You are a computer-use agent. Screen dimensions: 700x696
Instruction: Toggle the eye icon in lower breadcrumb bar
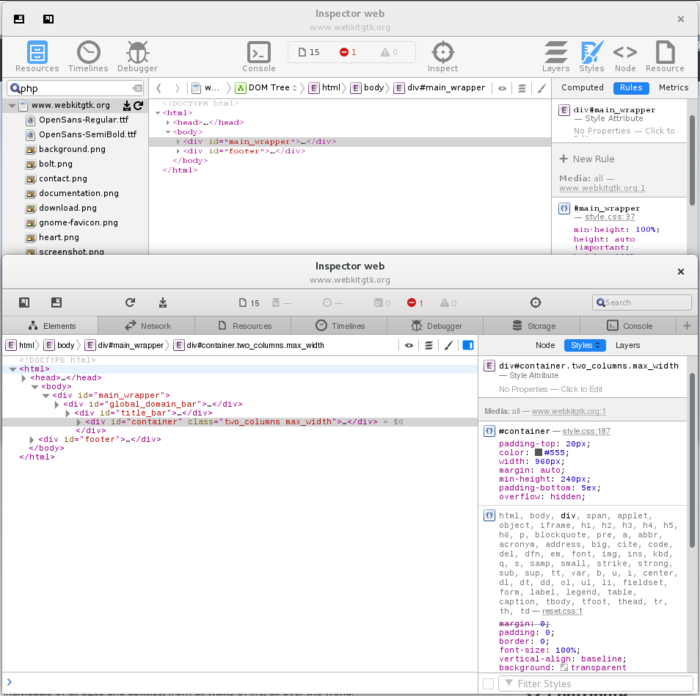tap(408, 345)
